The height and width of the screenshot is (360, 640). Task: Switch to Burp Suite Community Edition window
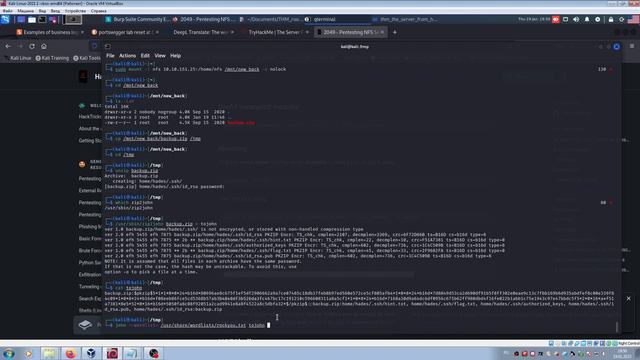point(137,19)
